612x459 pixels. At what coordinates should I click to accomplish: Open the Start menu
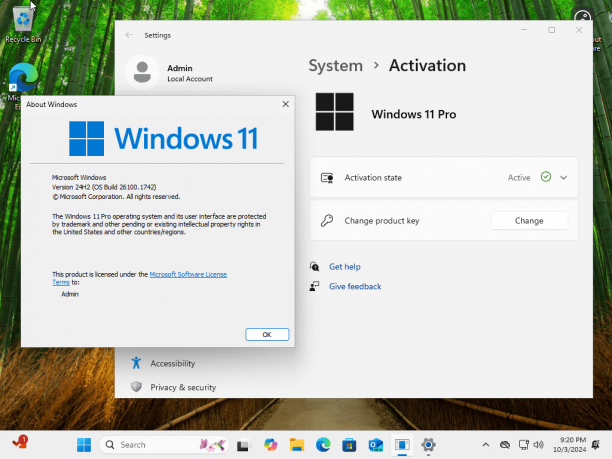point(84,445)
